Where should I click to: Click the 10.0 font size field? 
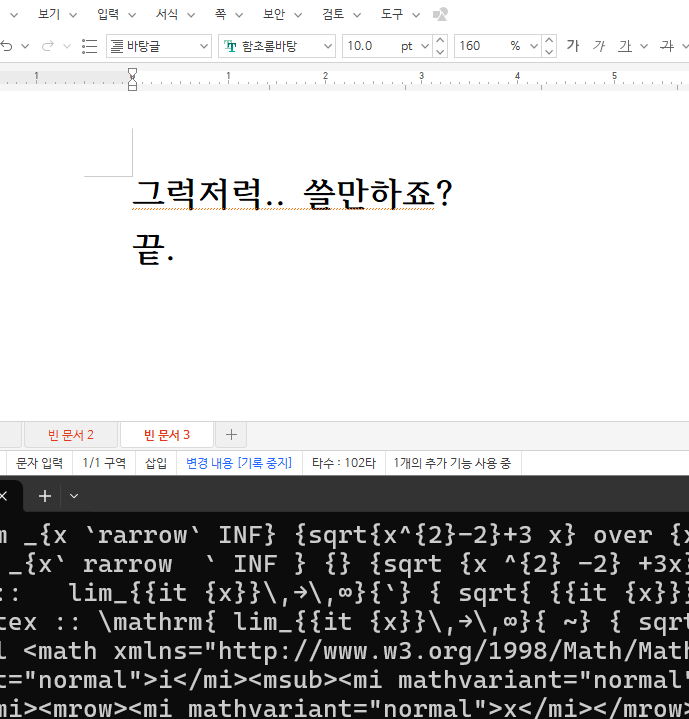pos(369,46)
